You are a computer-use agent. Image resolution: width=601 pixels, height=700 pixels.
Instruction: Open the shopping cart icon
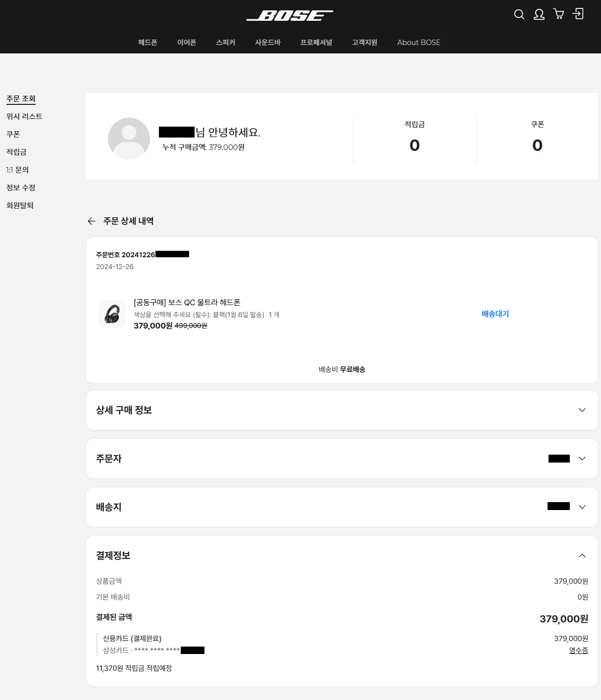tap(559, 14)
